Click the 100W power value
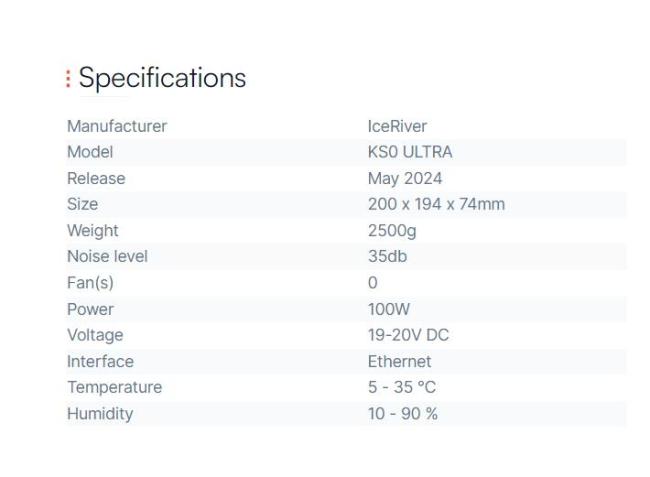 click(x=389, y=309)
